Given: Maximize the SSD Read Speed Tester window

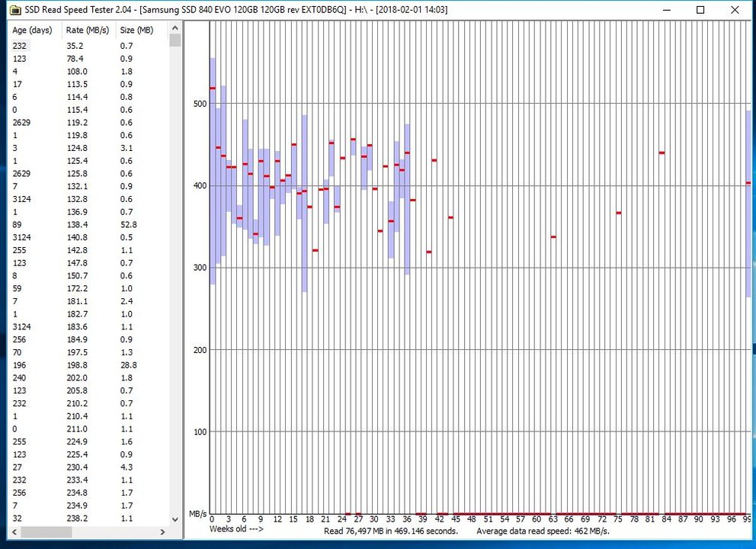Looking at the screenshot, I should click(x=700, y=10).
